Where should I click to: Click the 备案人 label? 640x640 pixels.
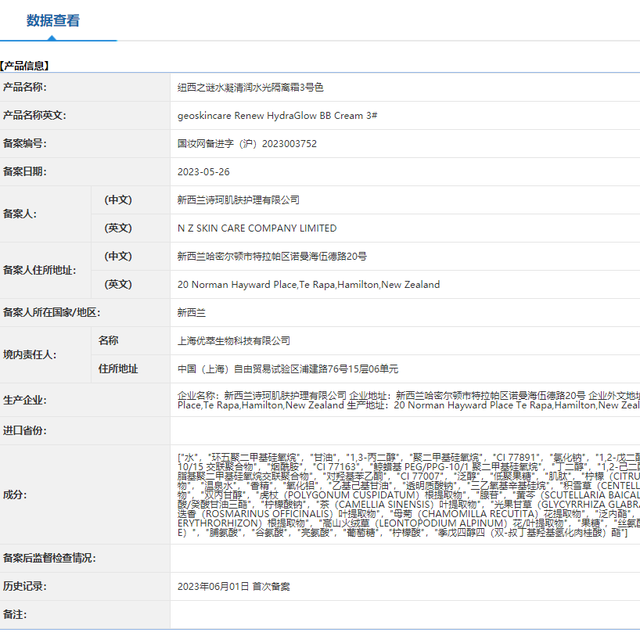20,214
